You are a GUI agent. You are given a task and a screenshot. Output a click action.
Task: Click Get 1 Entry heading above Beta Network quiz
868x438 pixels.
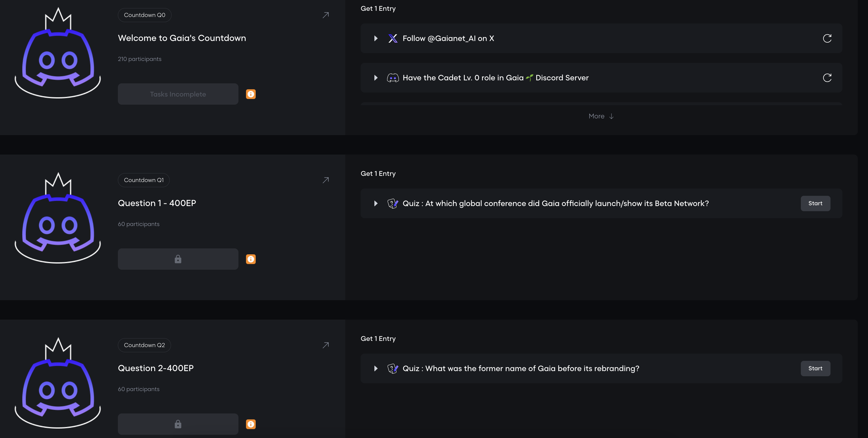pyautogui.click(x=378, y=174)
